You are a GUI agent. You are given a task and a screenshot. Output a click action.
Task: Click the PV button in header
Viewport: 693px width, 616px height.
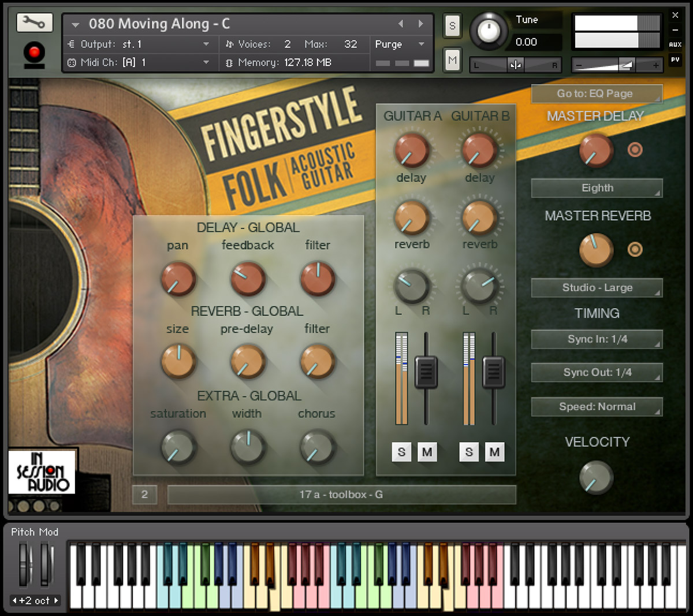click(675, 59)
